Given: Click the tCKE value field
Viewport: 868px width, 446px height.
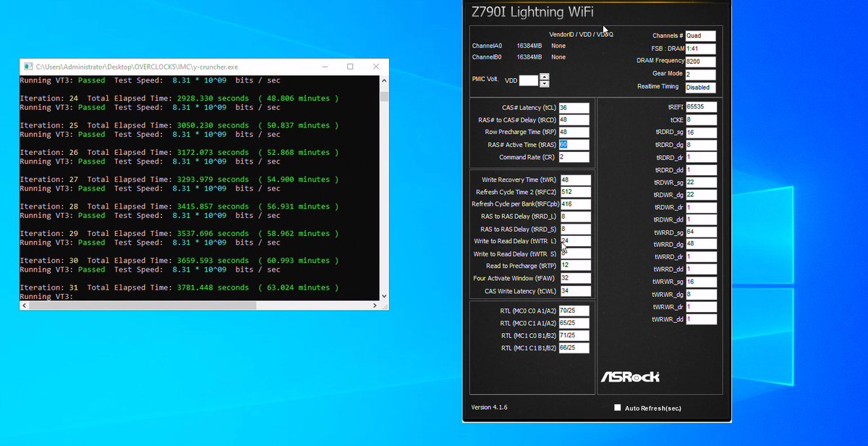Looking at the screenshot, I should (701, 119).
